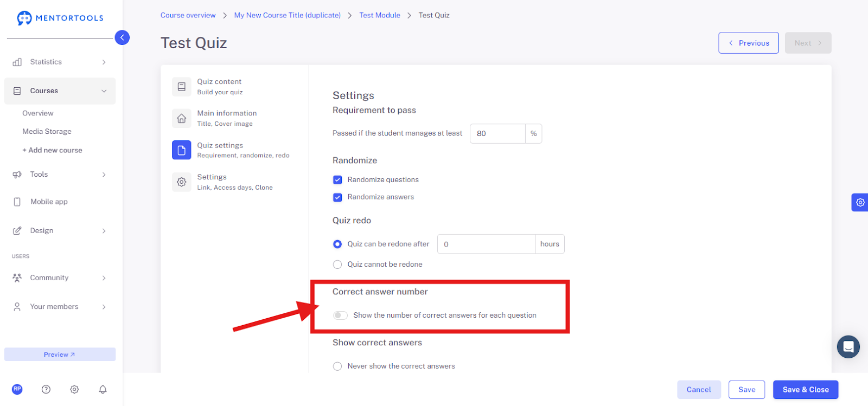Viewport: 868px width, 406px height.
Task: Open notifications bell icon
Action: [103, 389]
